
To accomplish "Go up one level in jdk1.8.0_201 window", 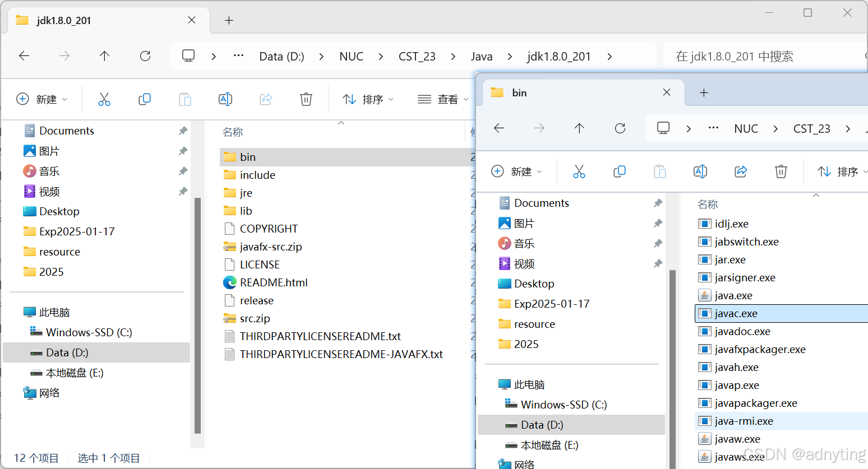I will [x=104, y=56].
